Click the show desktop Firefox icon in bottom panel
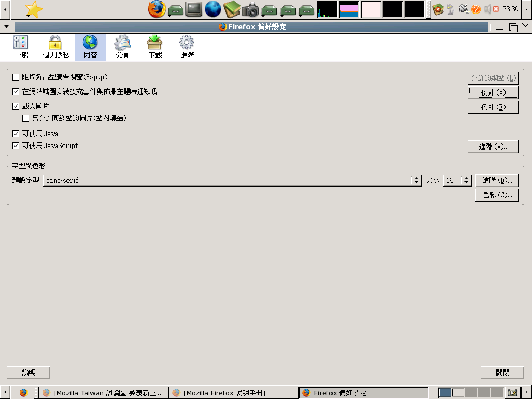 coord(23,393)
